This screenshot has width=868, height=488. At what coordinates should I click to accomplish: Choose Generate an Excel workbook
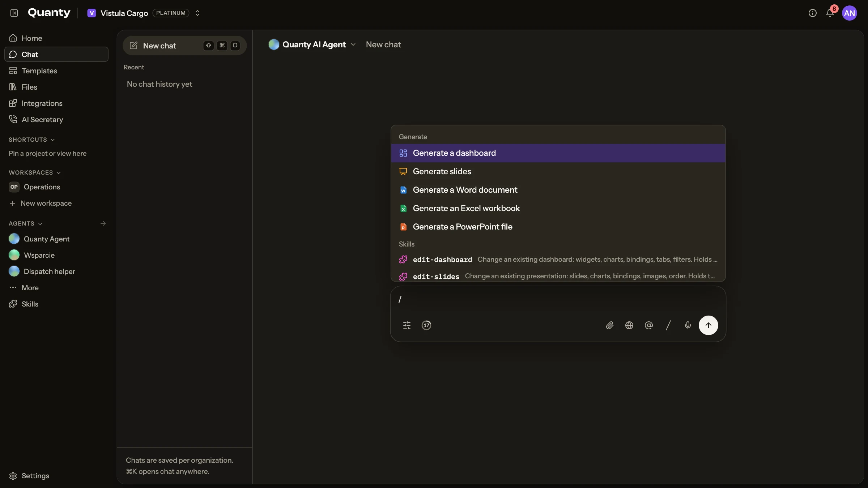558,208
